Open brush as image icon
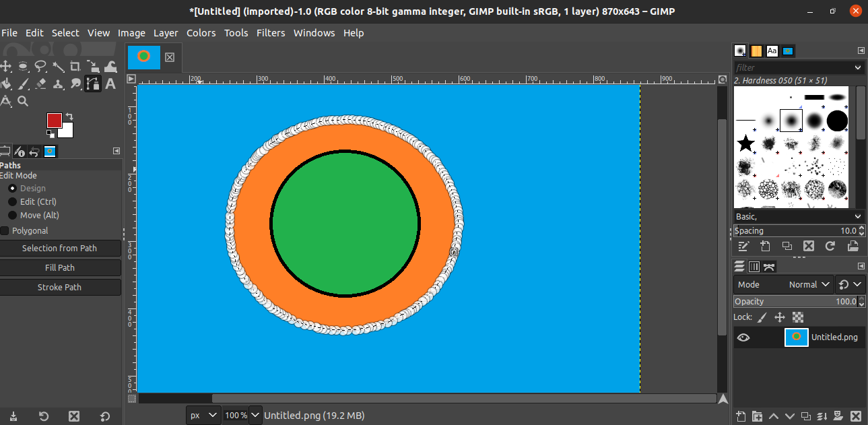This screenshot has width=868, height=425. point(853,247)
